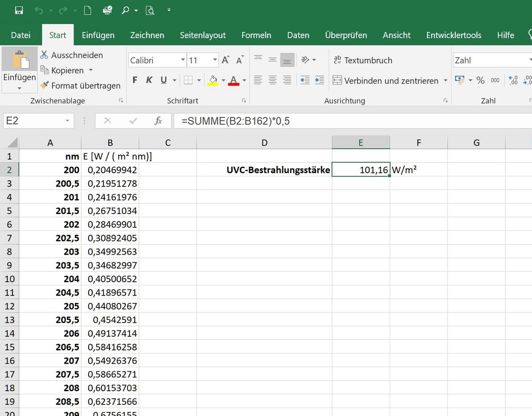Open the undo history dropdown arrow
Image resolution: width=532 pixels, height=416 pixels.
50,10
